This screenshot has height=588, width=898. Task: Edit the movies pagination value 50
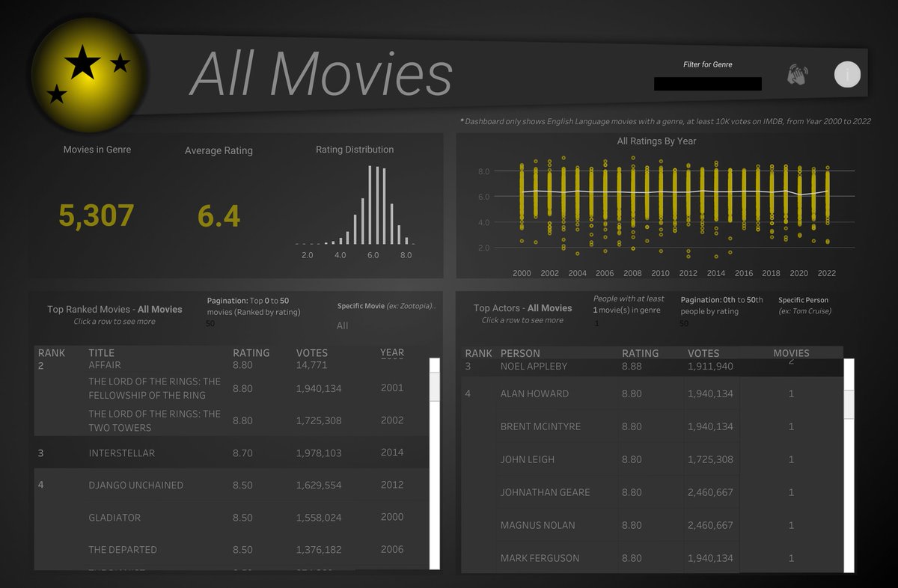[x=210, y=324]
